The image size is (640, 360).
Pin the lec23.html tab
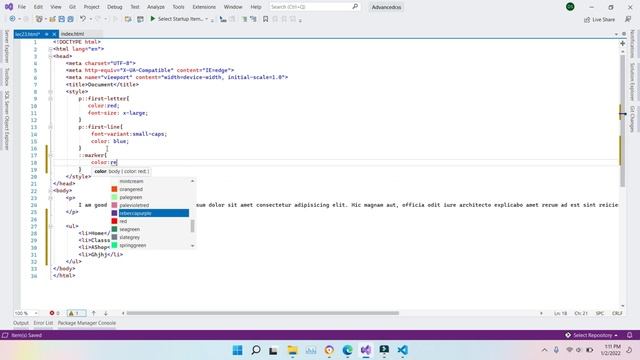pos(47,34)
